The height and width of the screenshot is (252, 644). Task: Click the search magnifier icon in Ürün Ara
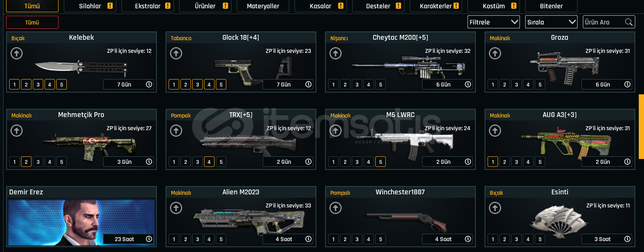coord(629,22)
